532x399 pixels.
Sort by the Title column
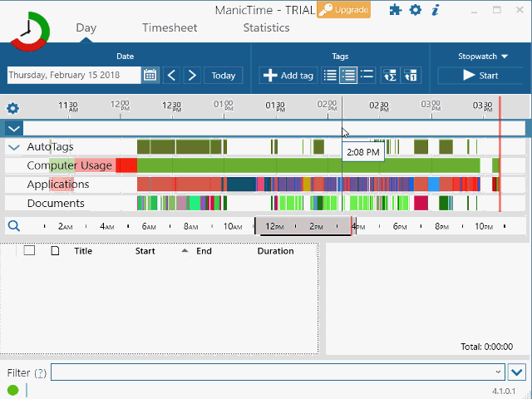[x=83, y=251]
